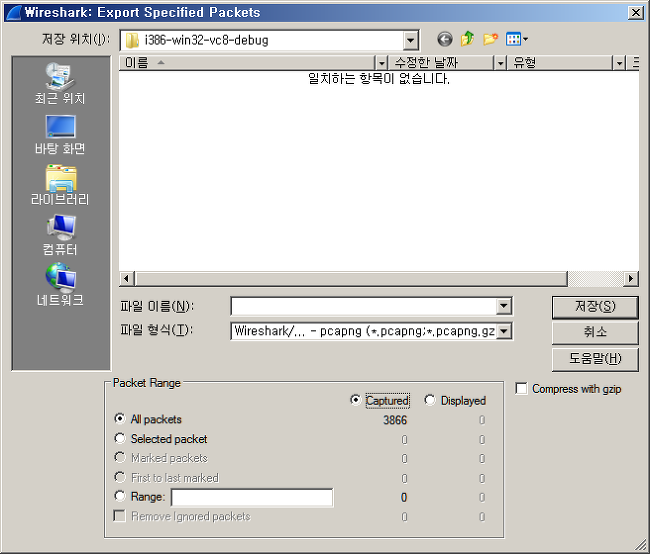Open the 유형 column dropdown arrow
Screen dimensions: 650x554
pos(619,63)
